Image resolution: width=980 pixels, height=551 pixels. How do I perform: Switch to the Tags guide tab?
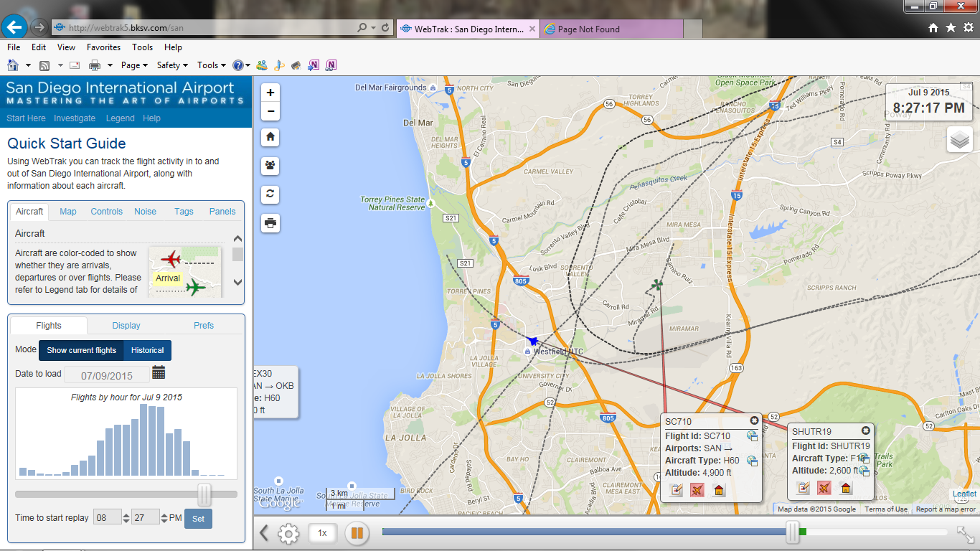(184, 212)
